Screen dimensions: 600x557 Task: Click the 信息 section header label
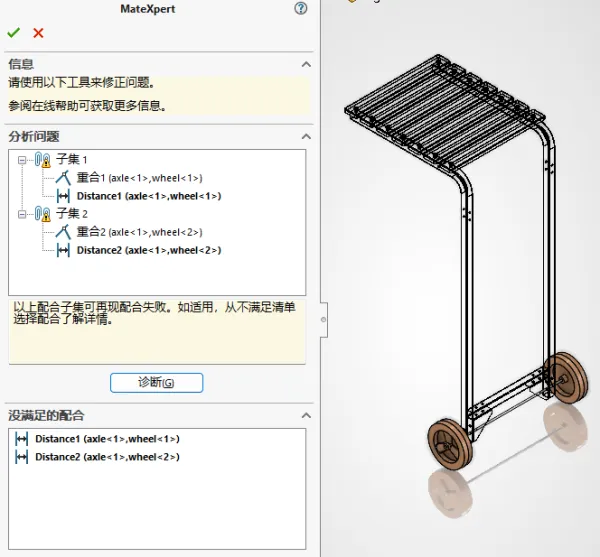pos(21,64)
